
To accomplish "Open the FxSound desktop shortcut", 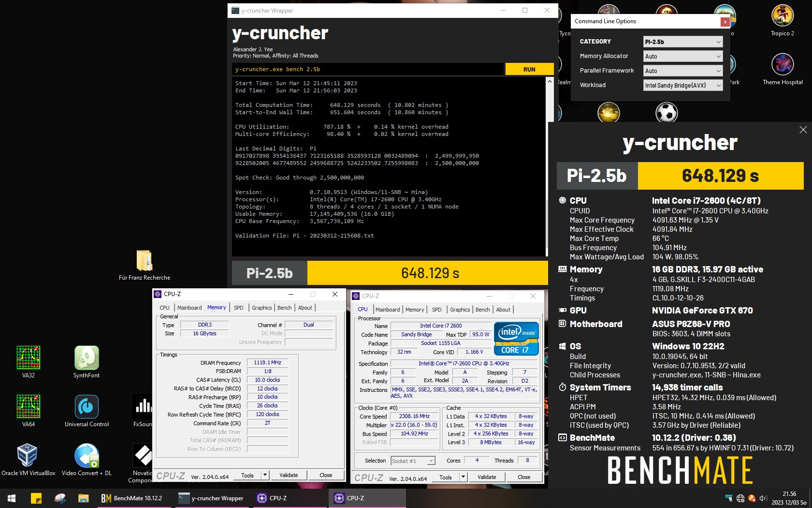I will coord(143,411).
